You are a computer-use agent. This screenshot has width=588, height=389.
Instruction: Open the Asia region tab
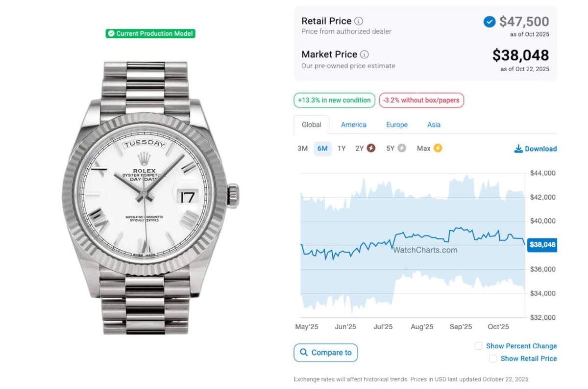point(434,125)
